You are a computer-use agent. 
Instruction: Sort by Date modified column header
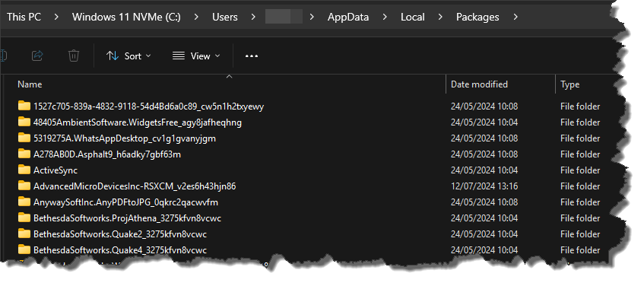click(479, 84)
